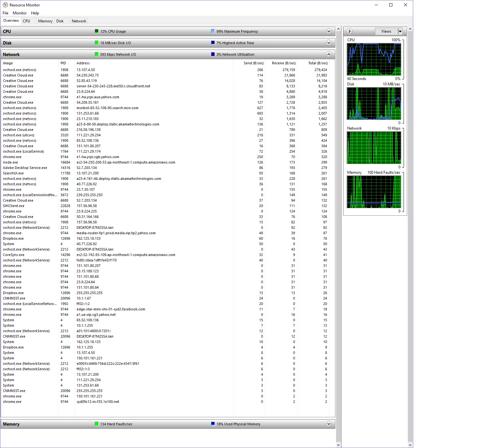Click main pane scrollbar up arrow
This screenshot has width=492, height=448.
tap(338, 29)
